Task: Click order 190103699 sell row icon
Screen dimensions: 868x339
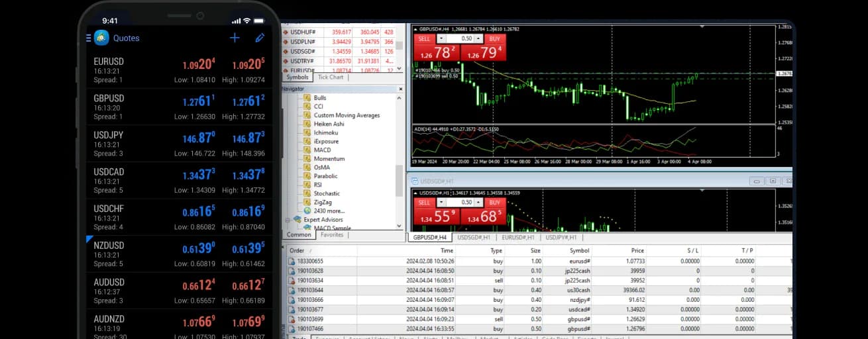Action: [292, 318]
